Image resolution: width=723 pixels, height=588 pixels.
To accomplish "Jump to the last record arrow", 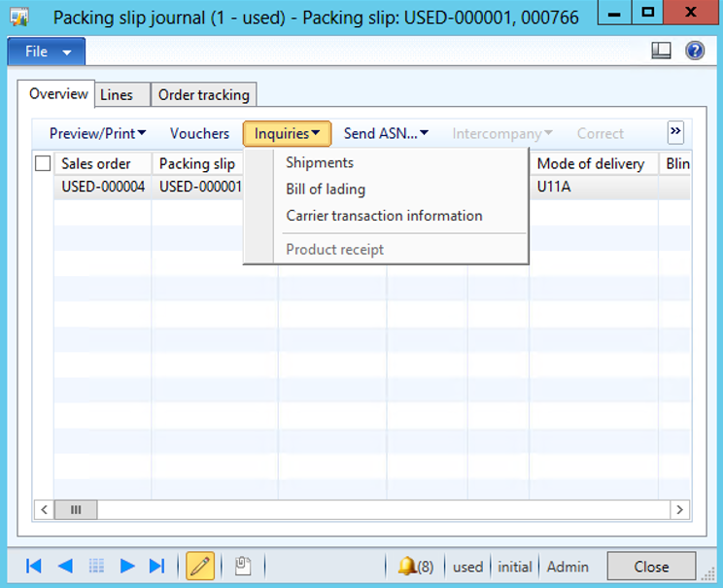I will click(x=156, y=567).
